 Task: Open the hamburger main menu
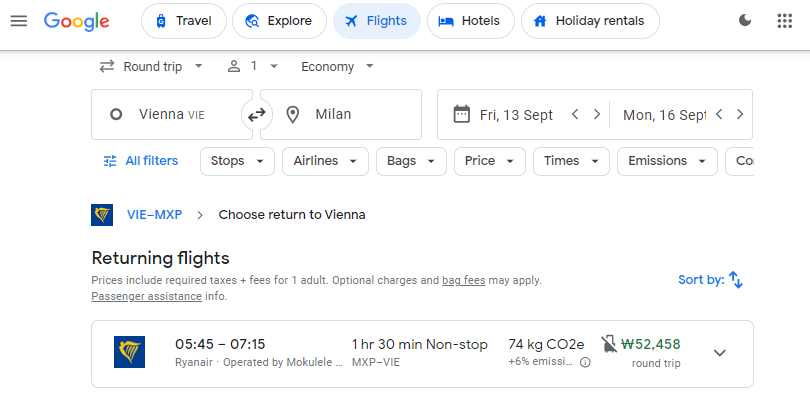point(19,21)
